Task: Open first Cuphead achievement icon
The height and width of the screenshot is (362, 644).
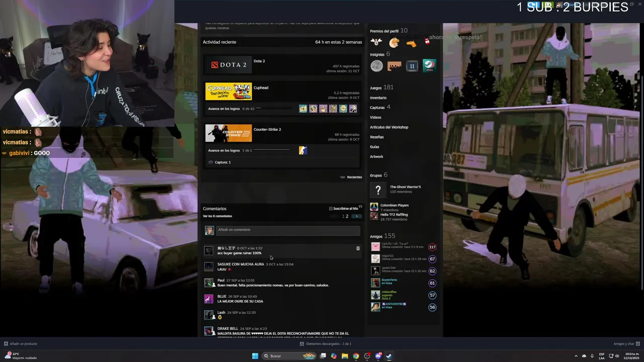Action: [303, 109]
